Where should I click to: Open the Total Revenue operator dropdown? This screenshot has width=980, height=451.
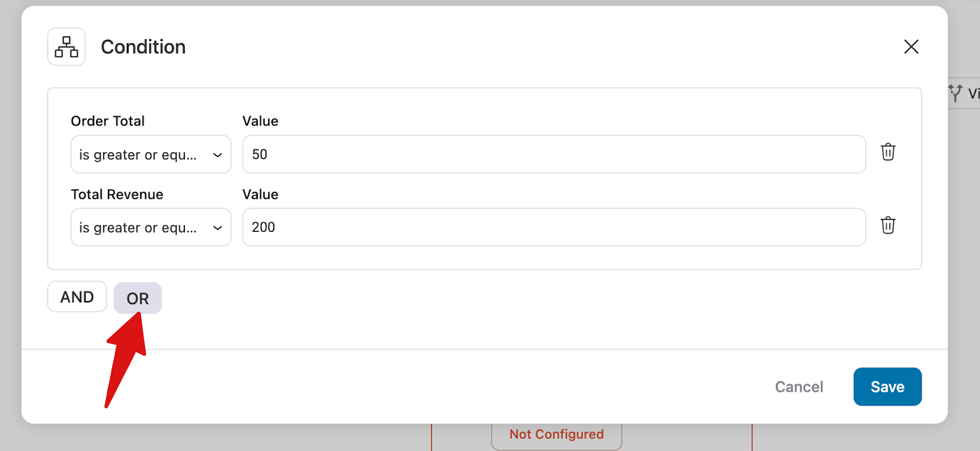point(151,228)
